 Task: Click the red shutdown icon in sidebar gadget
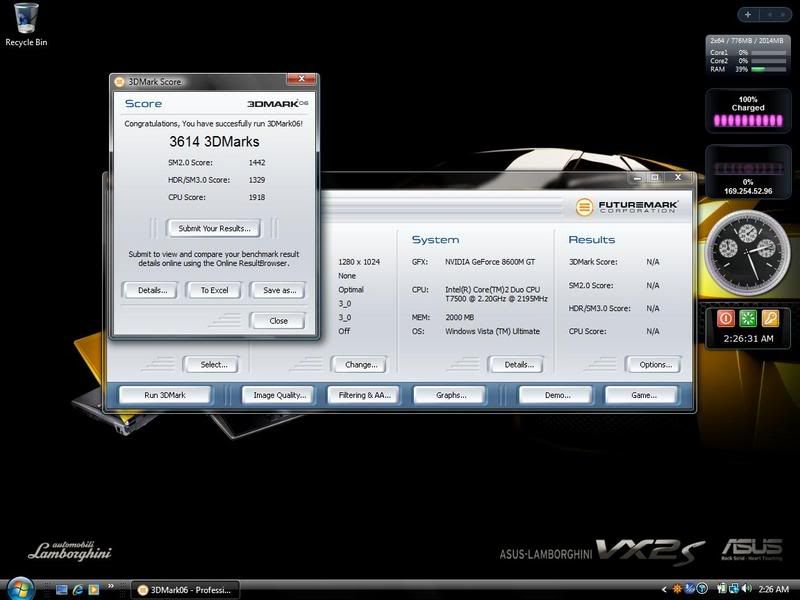click(726, 318)
